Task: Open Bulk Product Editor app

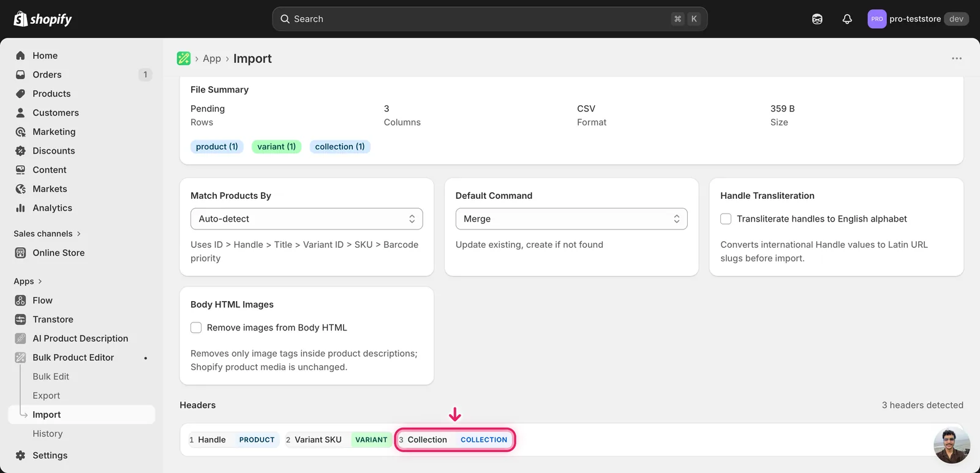Action: click(73, 357)
